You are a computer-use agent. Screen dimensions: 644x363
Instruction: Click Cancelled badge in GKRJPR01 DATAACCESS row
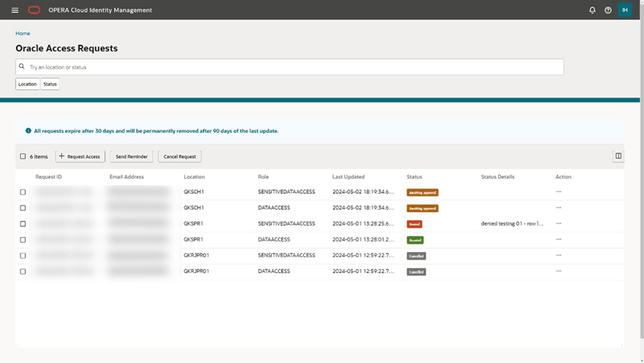coord(416,272)
